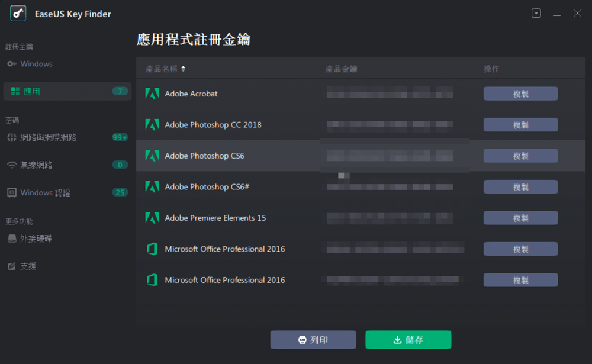This screenshot has width=592, height=364.
Task: Click the 儲存 save button
Action: tap(408, 340)
